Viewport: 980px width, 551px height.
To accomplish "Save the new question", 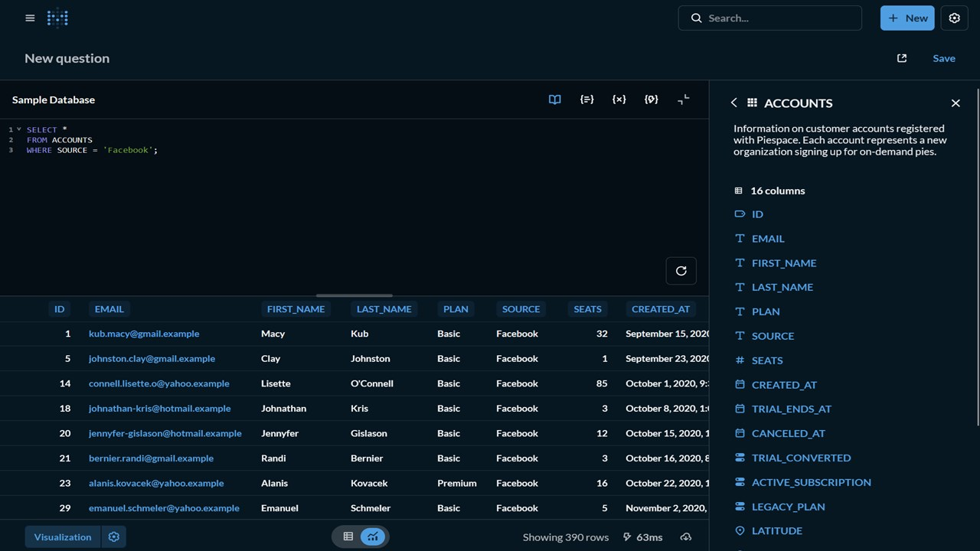I will pyautogui.click(x=943, y=58).
